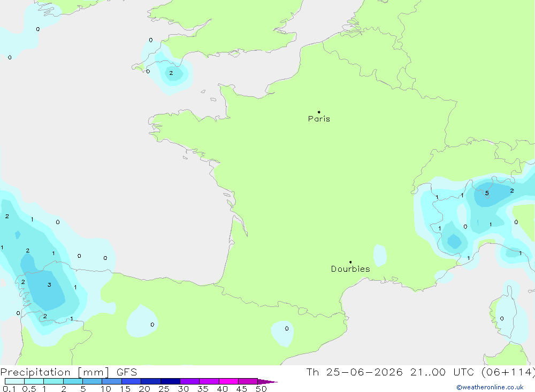Click the '0.1' legend scale label
The width and height of the screenshot is (535, 392).
click(x=9, y=389)
